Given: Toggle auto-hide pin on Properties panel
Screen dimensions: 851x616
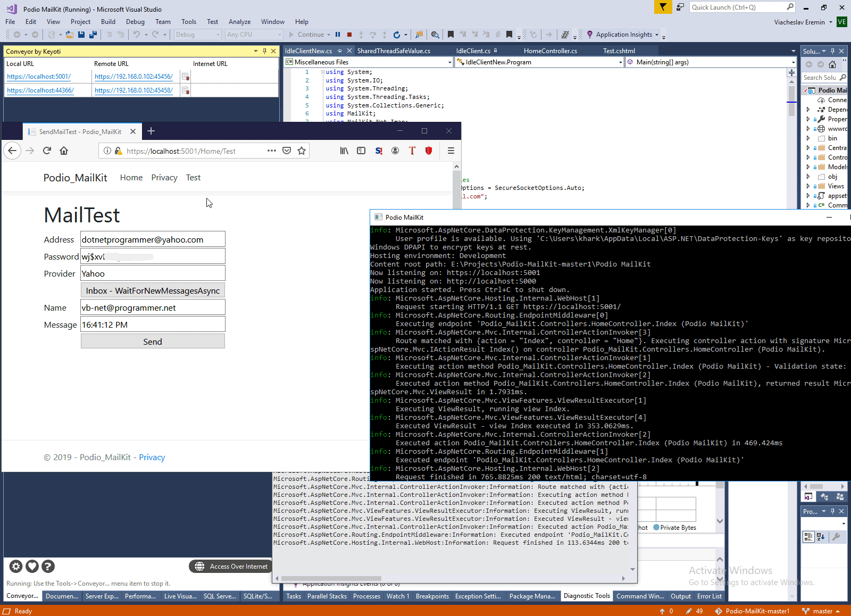Looking at the screenshot, I should point(832,511).
